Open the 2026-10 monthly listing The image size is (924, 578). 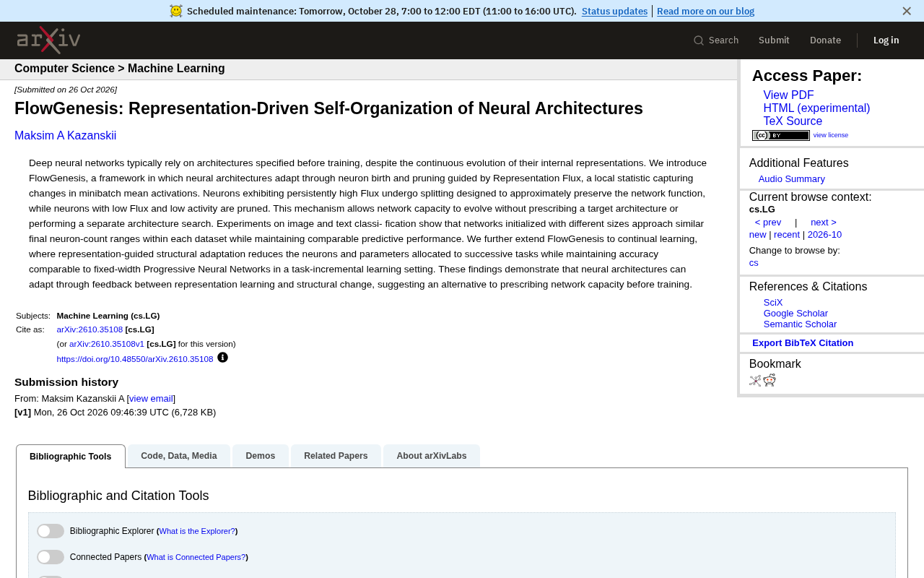824,235
